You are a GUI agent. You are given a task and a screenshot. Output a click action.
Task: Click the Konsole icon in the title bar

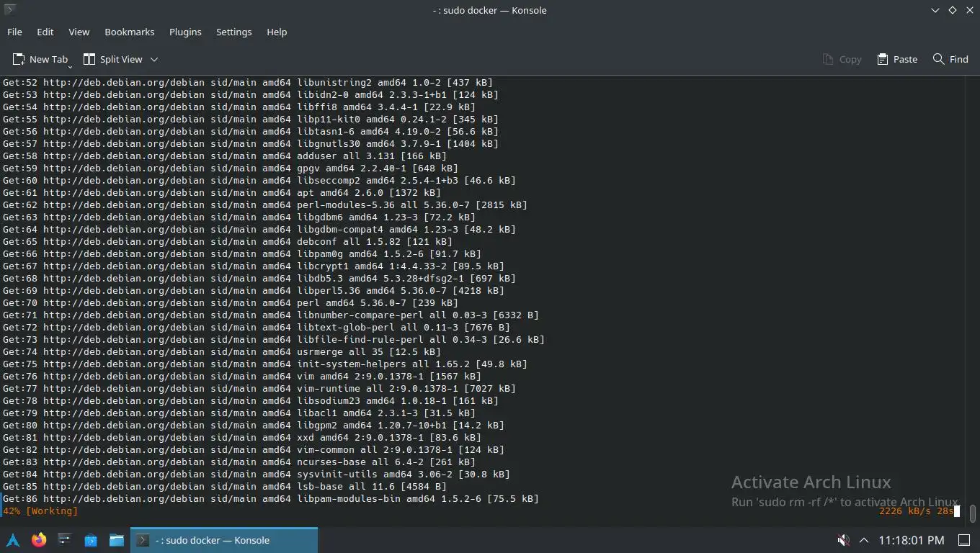click(x=9, y=10)
